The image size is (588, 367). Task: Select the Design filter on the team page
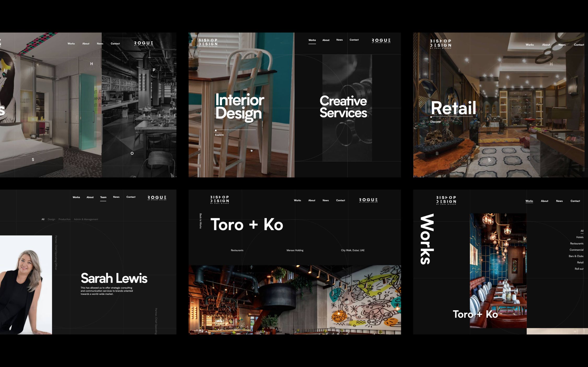51,219
